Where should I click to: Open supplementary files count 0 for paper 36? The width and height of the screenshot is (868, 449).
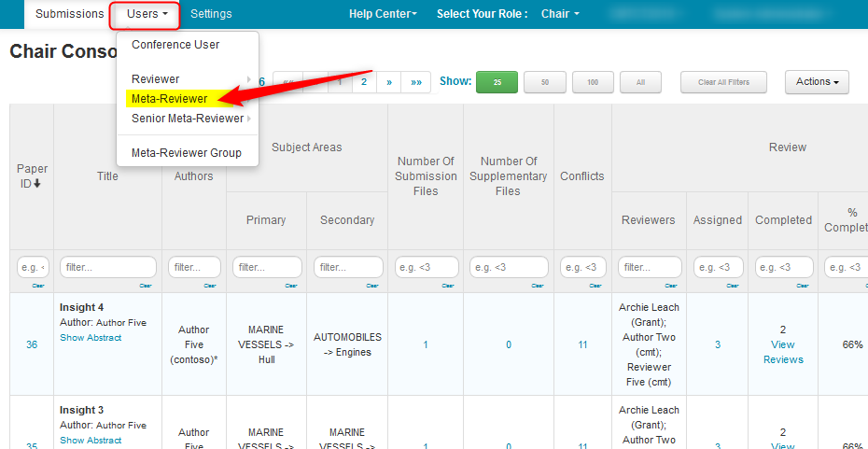[509, 344]
